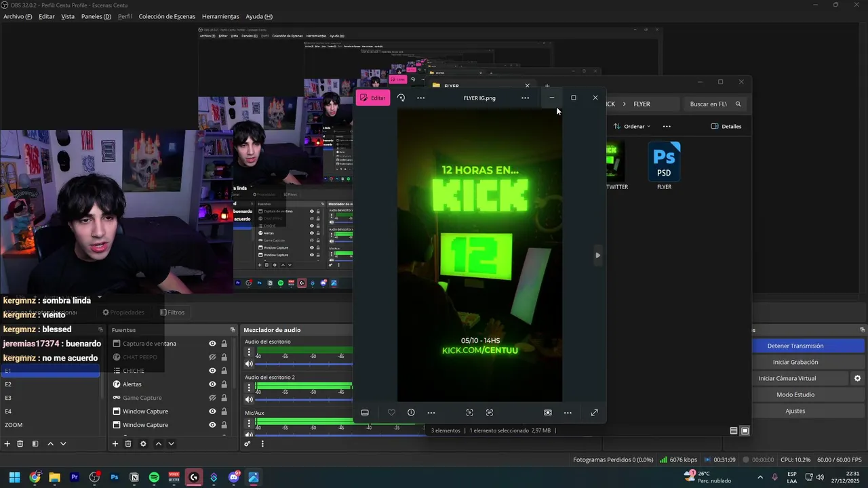Select scene ZOOM

pos(51,425)
